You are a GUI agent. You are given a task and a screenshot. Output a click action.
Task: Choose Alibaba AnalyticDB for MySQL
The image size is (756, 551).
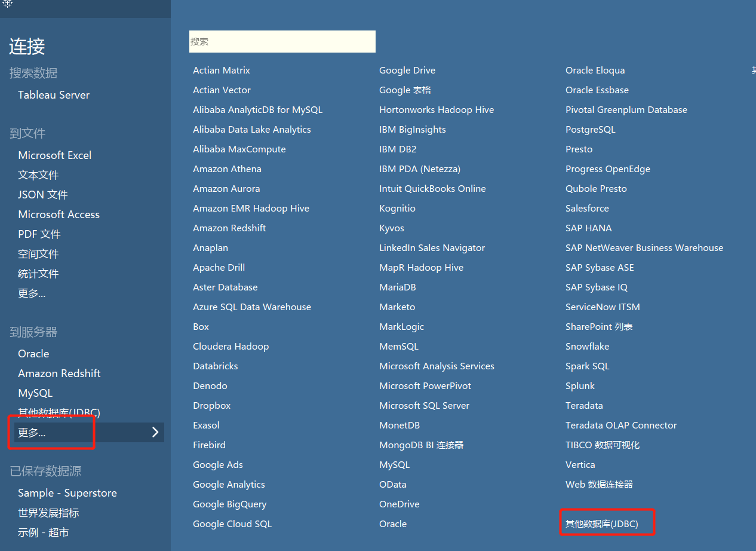tap(257, 110)
